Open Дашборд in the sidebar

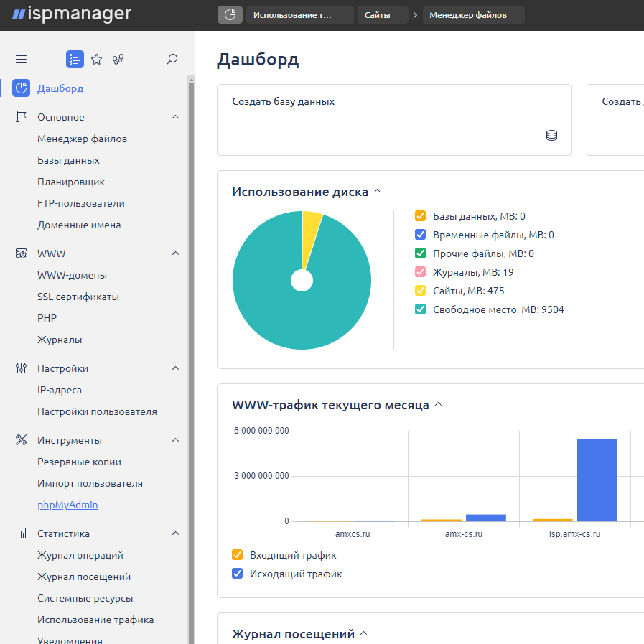(x=60, y=88)
